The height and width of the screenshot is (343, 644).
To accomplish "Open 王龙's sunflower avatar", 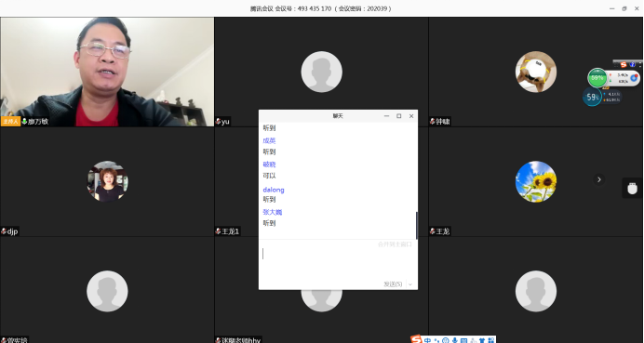I will pyautogui.click(x=536, y=181).
